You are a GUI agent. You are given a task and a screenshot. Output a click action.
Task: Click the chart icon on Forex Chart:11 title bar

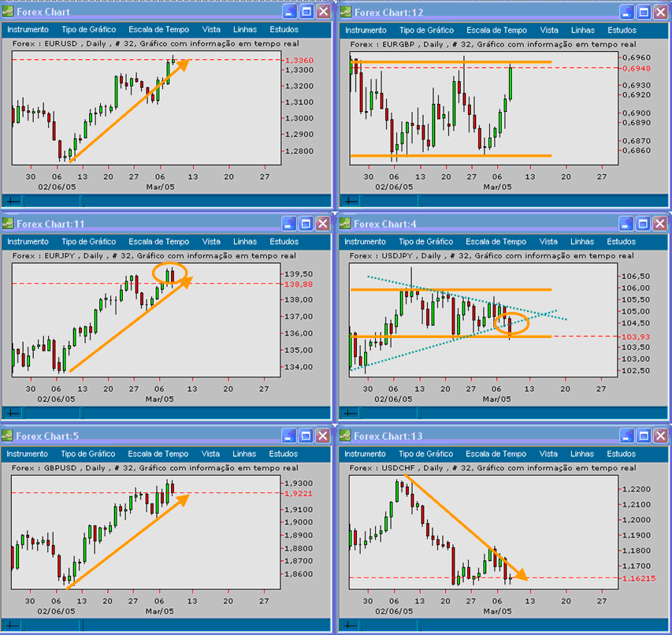tap(9, 223)
